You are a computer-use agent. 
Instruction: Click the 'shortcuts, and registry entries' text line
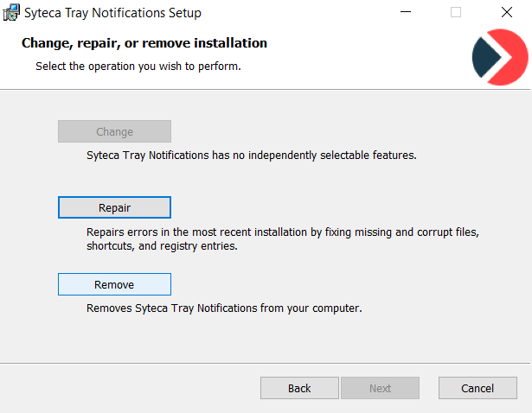(x=162, y=246)
